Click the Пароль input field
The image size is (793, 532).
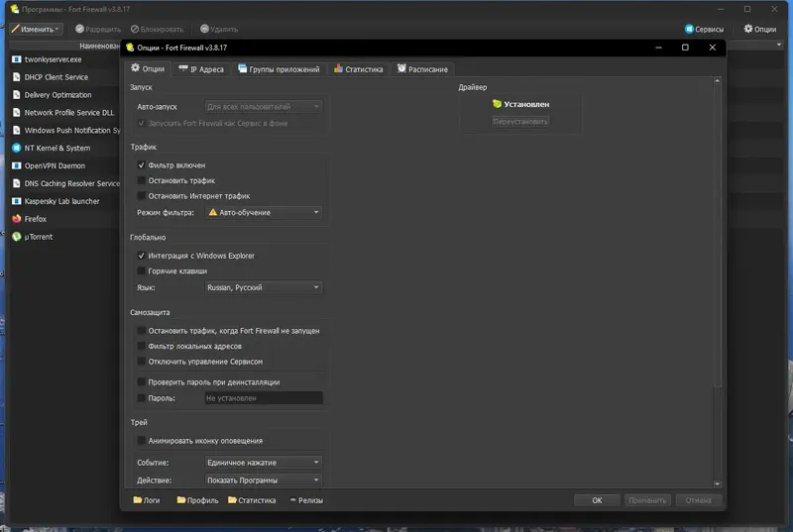264,398
